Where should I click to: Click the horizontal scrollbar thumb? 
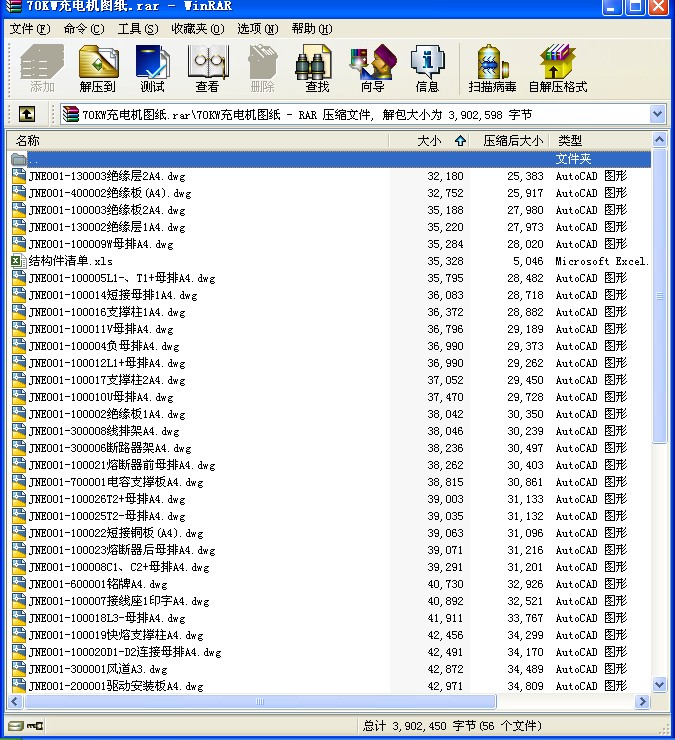260,701
